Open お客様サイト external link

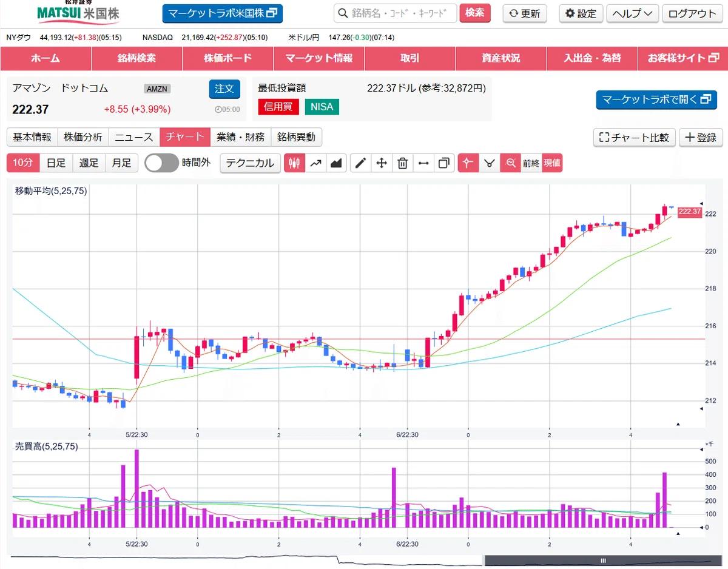[682, 58]
